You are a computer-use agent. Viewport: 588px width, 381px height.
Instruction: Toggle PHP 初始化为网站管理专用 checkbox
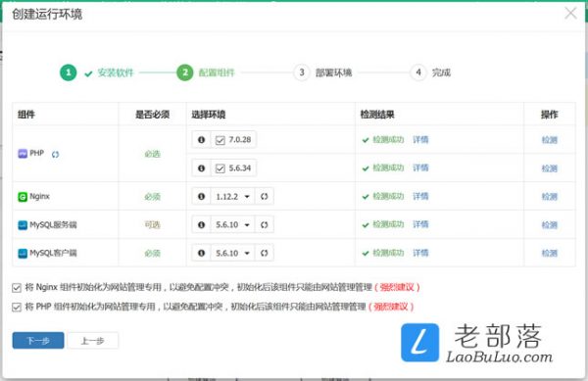pyautogui.click(x=17, y=308)
